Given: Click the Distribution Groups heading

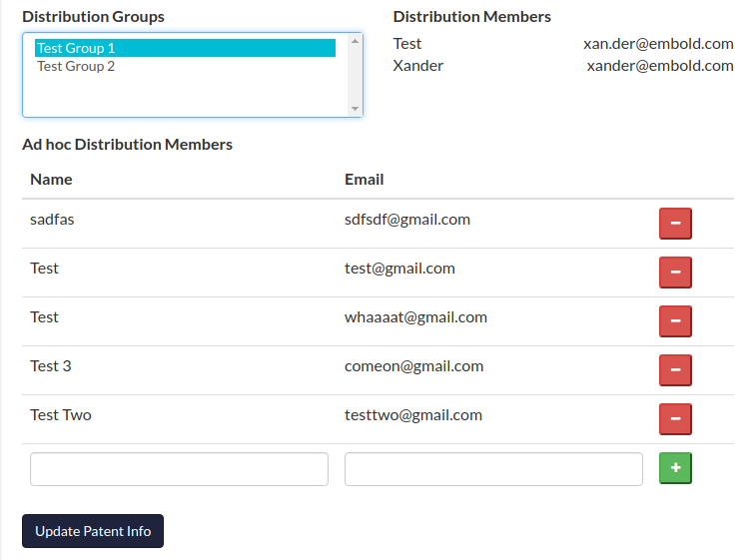Looking at the screenshot, I should click(93, 17).
